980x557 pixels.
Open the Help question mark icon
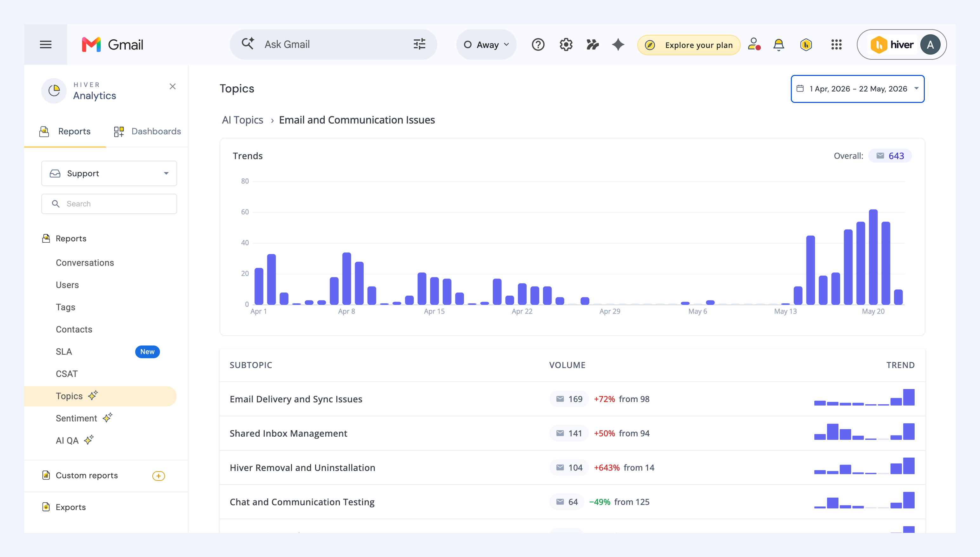point(538,45)
